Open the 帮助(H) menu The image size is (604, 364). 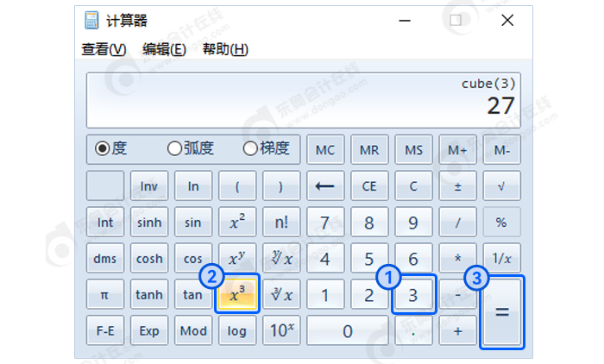click(225, 49)
